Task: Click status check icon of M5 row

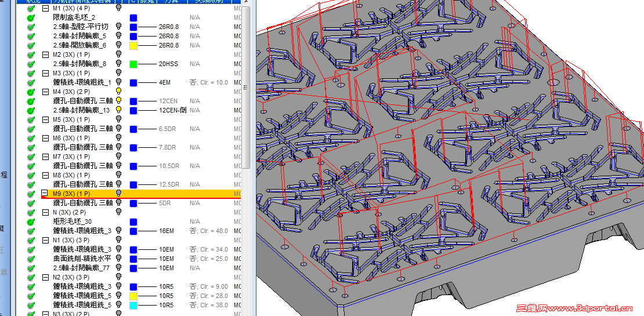Action: (31, 120)
